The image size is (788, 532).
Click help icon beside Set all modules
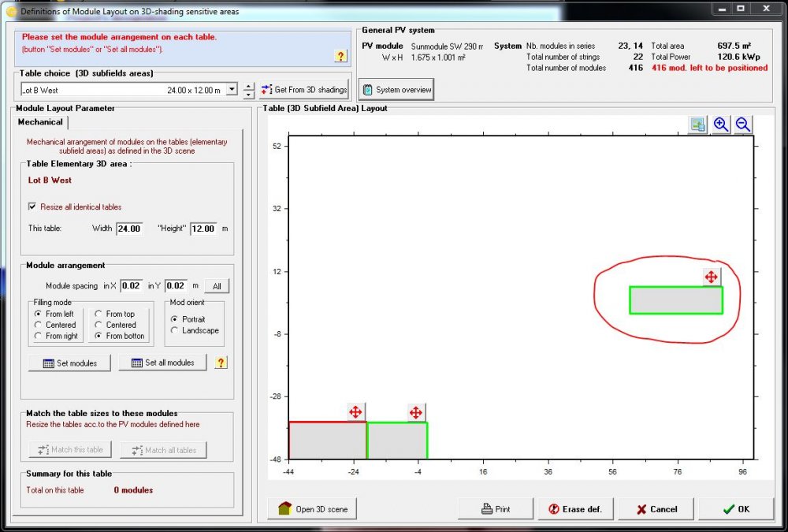point(221,363)
